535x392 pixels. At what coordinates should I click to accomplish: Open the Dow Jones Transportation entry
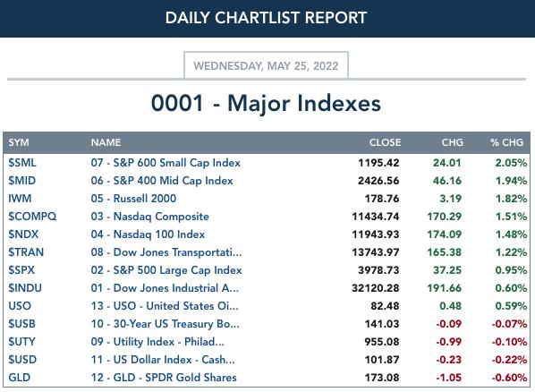point(166,252)
